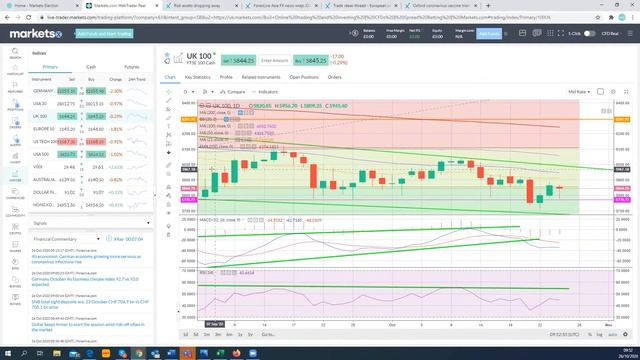The image size is (640, 360).
Task: Expand the Signals panel dropdown
Action: point(148,223)
